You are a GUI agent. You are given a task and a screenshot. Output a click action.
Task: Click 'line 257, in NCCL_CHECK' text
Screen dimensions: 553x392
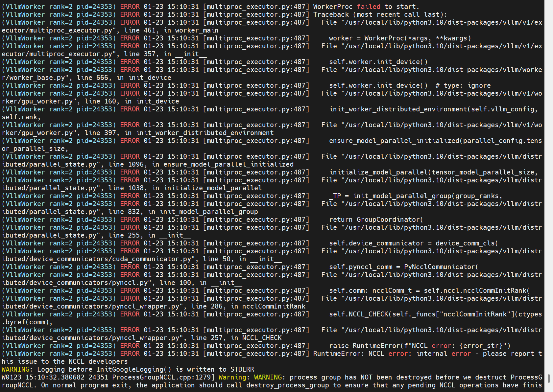236,338
